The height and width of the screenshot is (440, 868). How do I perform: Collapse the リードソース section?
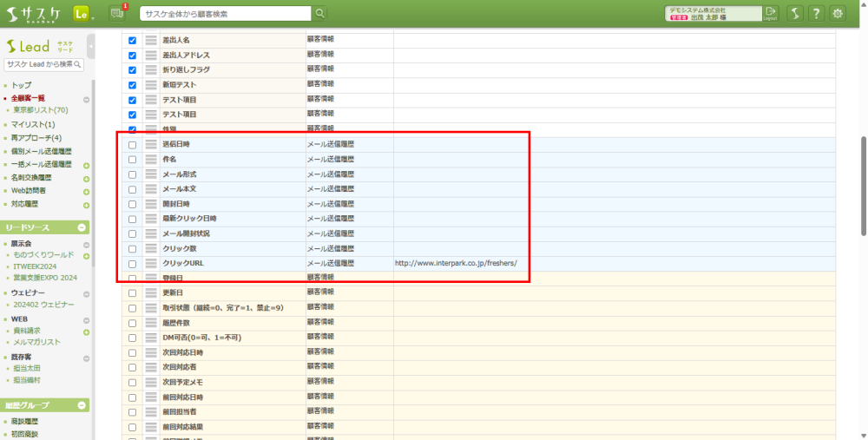(x=82, y=227)
